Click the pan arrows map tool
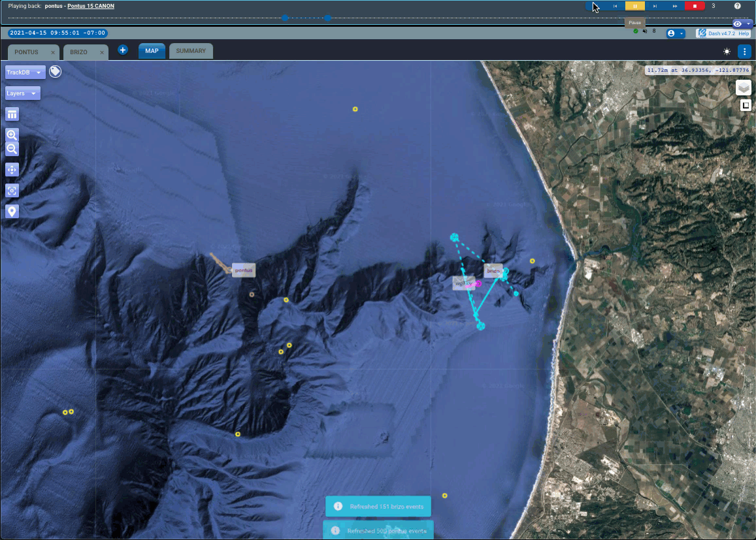756x540 pixels. pos(12,170)
